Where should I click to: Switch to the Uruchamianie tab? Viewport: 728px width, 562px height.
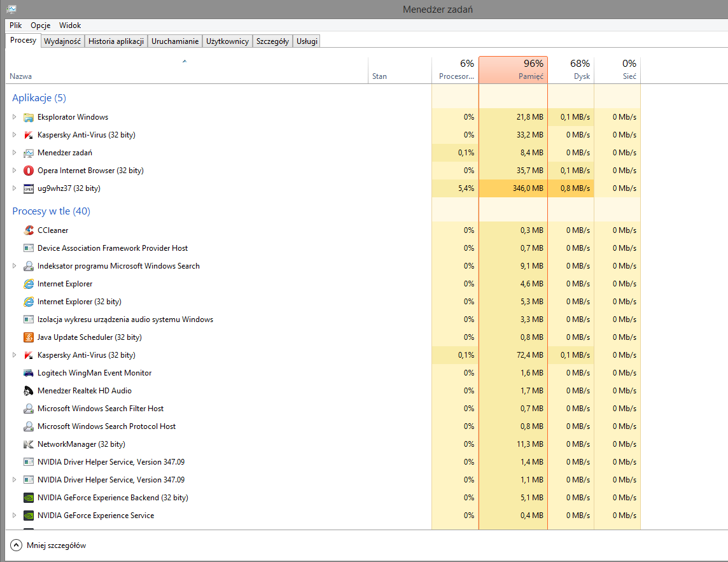[175, 41]
